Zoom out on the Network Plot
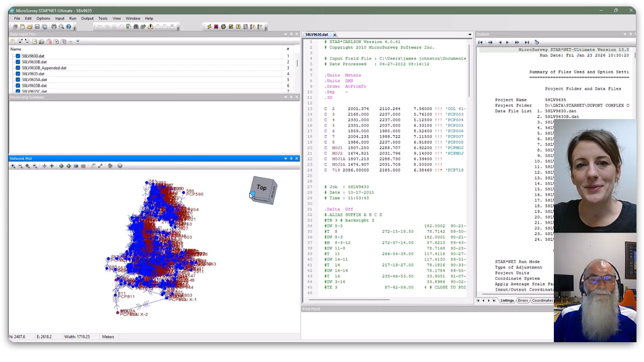Image resolution: width=644 pixels, height=362 pixels. (x=20, y=166)
